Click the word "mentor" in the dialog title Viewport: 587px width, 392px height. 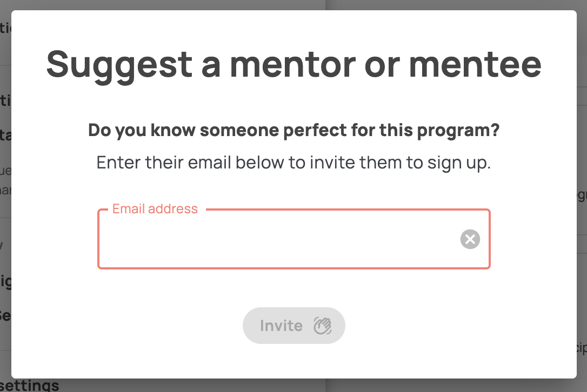click(x=293, y=65)
